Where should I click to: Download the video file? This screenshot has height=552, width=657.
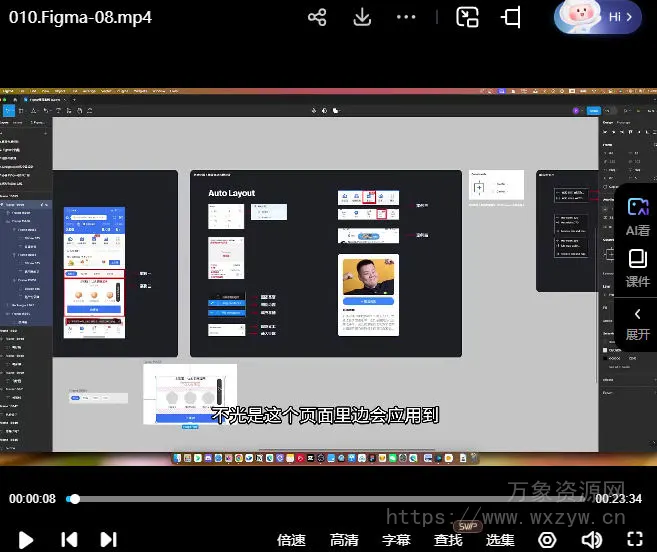(x=363, y=18)
